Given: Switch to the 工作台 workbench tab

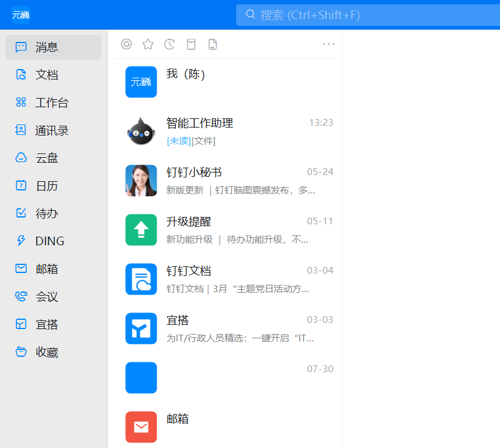Looking at the screenshot, I should pyautogui.click(x=53, y=102).
